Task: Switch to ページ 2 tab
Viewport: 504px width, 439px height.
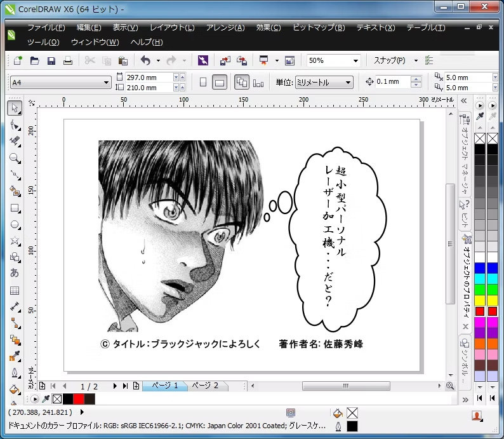Action: (x=205, y=386)
